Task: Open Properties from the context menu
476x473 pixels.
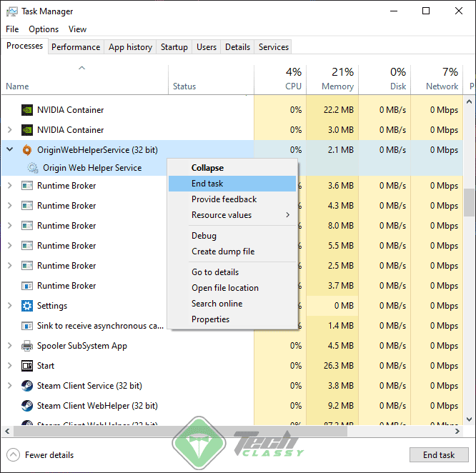Action: tap(232, 319)
